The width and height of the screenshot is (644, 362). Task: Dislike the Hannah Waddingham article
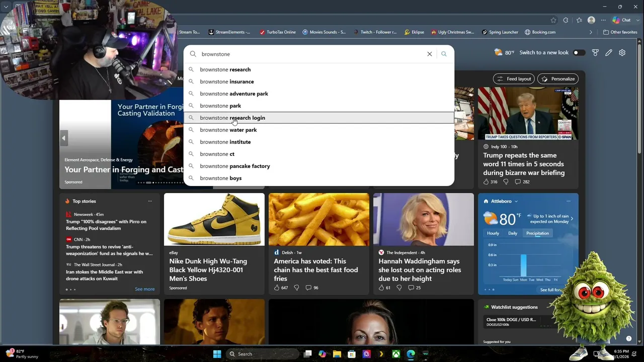pyautogui.click(x=399, y=288)
